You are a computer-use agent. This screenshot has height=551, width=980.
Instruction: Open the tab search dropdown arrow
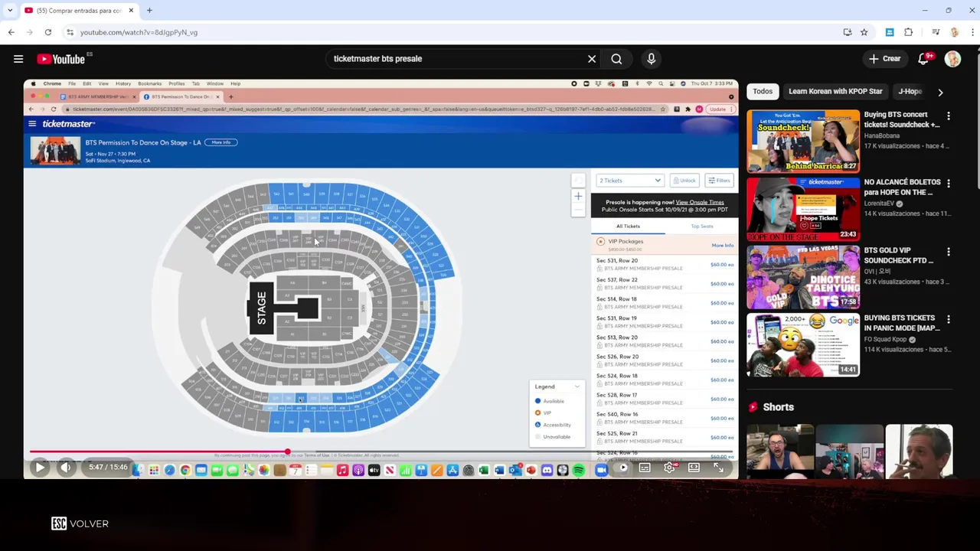(10, 11)
